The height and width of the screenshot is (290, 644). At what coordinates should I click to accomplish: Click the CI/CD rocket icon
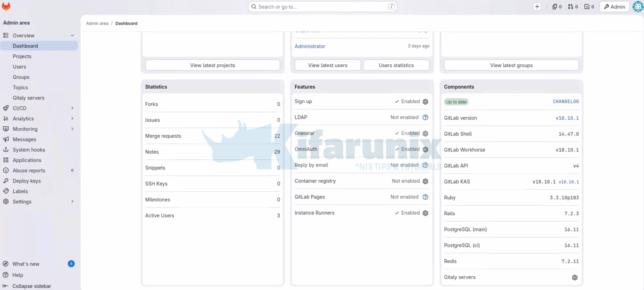[6, 108]
